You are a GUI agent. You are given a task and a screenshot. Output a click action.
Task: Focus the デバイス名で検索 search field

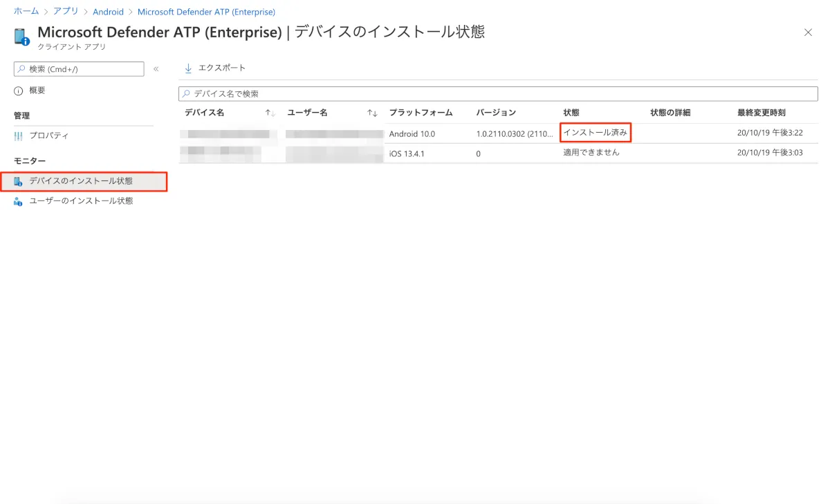[498, 93]
